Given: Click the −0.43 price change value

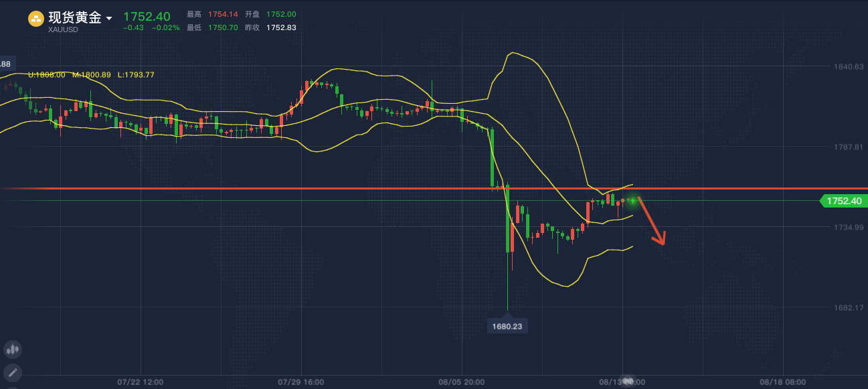Looking at the screenshot, I should [134, 28].
